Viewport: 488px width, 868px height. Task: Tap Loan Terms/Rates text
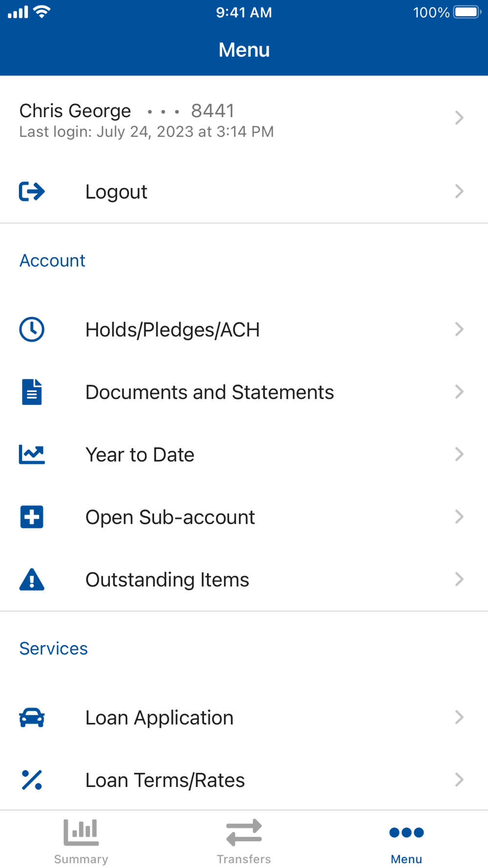point(165,780)
